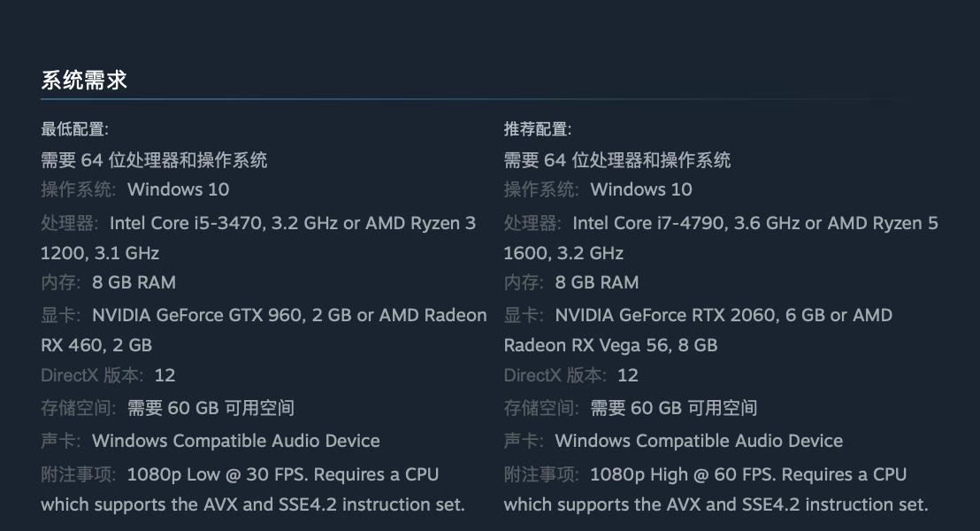Image resolution: width=980 pixels, height=531 pixels.
Task: Click 声卡 audio device text under 推荐配置
Action: pos(699,441)
